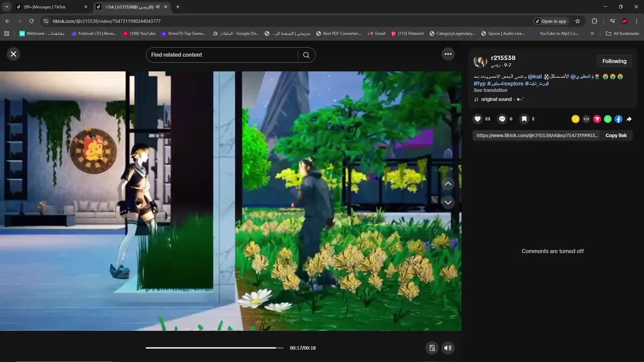
Task: Open the original sound link
Action: point(499,100)
